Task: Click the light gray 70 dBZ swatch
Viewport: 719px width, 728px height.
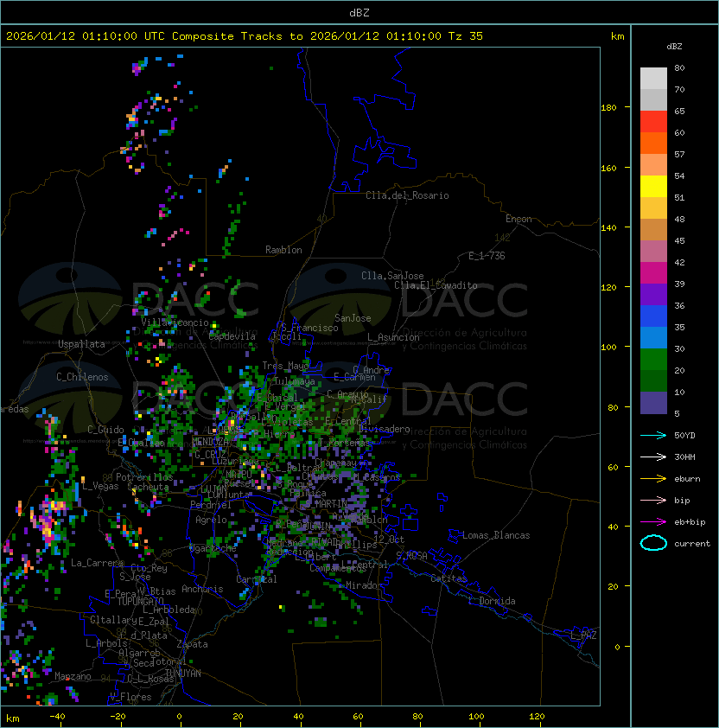Action: [x=653, y=78]
